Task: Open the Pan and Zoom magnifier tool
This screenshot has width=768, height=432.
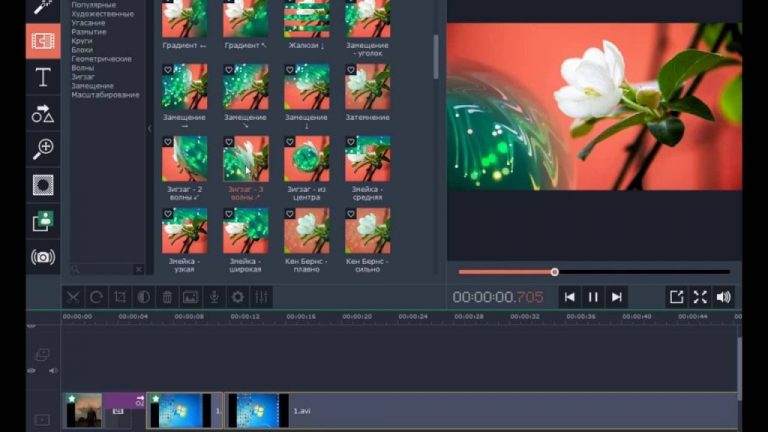Action: [x=43, y=149]
